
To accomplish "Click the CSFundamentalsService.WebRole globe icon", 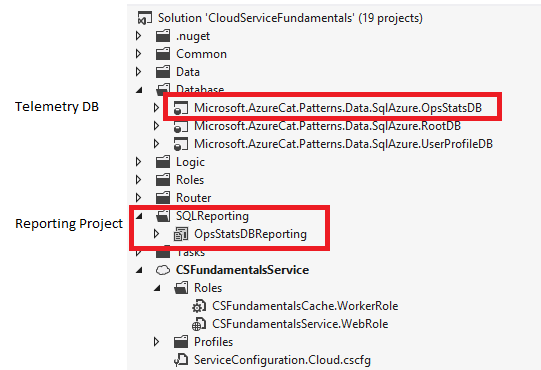I will [x=199, y=324].
